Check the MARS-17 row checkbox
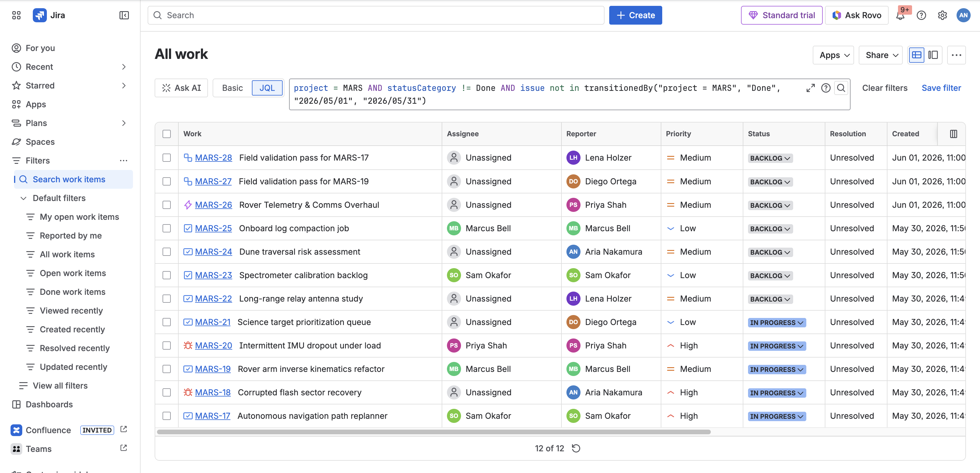Viewport: 980px width, 473px height. [x=167, y=416]
